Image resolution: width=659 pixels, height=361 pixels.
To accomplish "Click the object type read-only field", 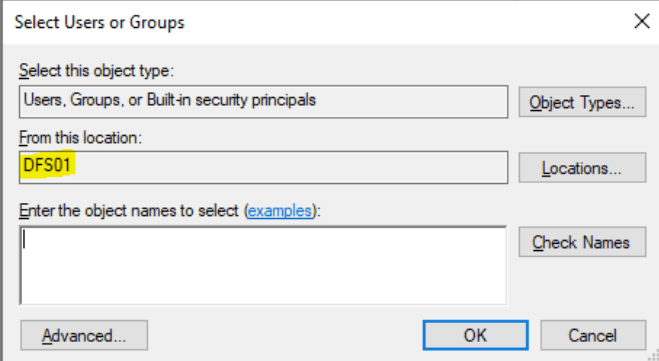I will (264, 102).
